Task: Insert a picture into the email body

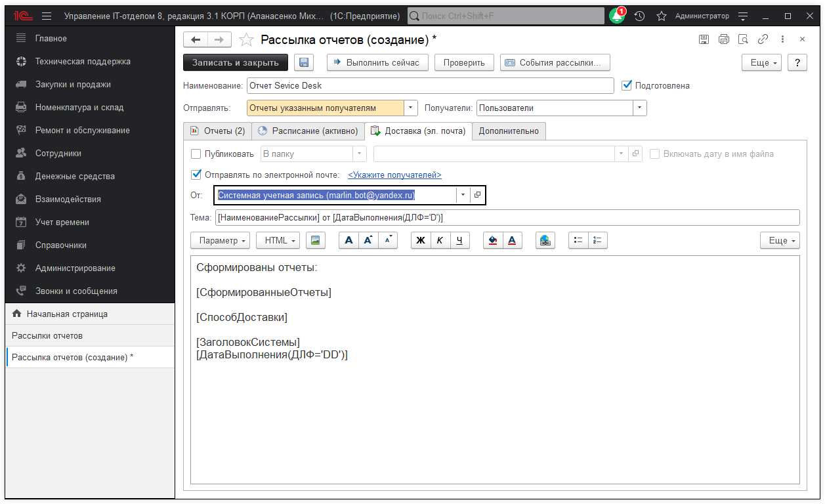Action: pos(316,241)
